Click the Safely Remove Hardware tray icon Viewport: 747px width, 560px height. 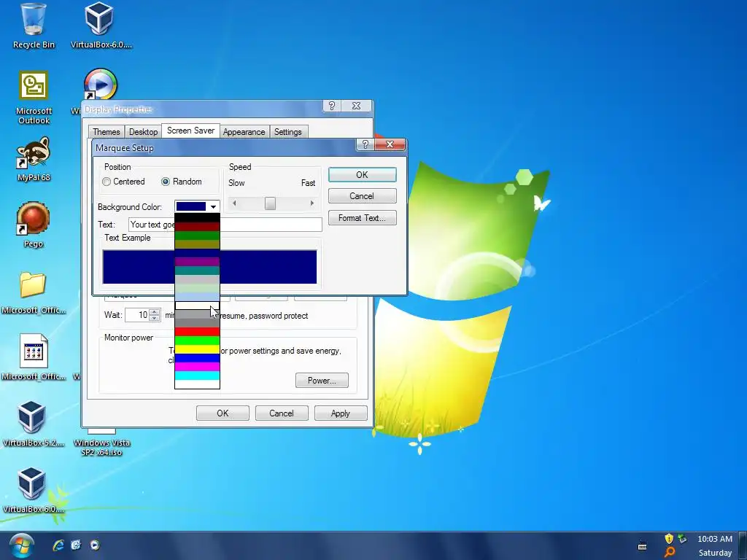(x=682, y=539)
